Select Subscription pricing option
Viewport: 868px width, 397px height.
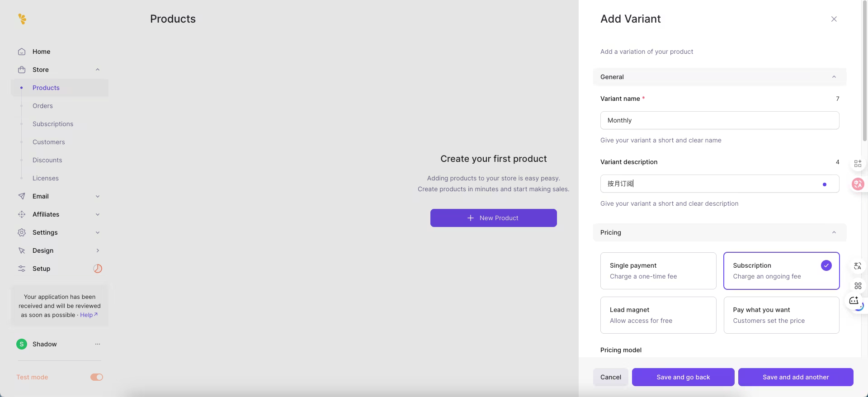(x=782, y=271)
